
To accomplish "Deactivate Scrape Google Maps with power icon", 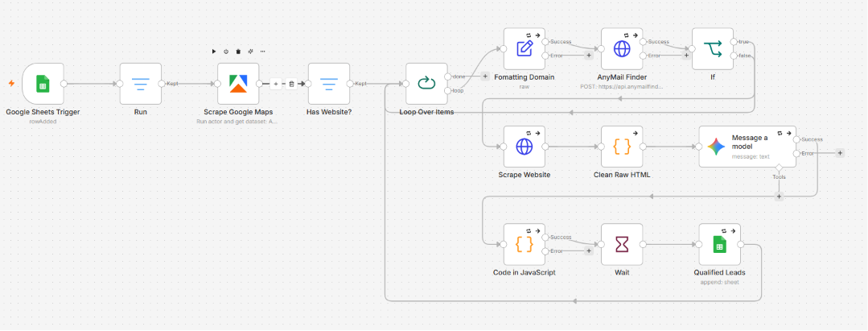I will click(226, 51).
